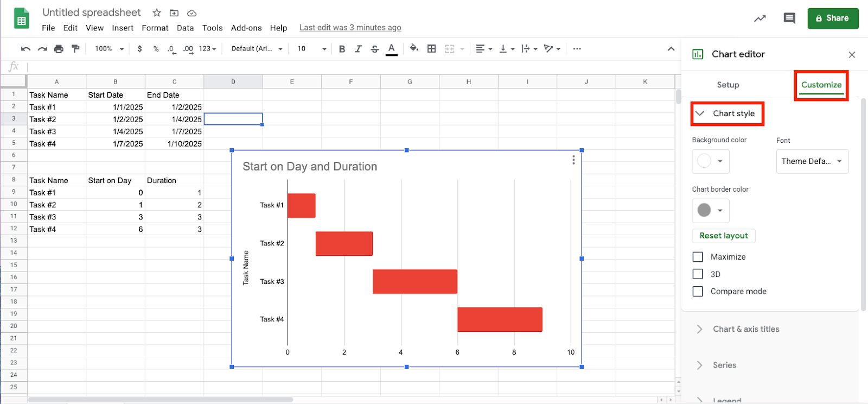Click the green Share button
Image resolution: width=868 pixels, height=404 pixels.
pyautogui.click(x=832, y=18)
